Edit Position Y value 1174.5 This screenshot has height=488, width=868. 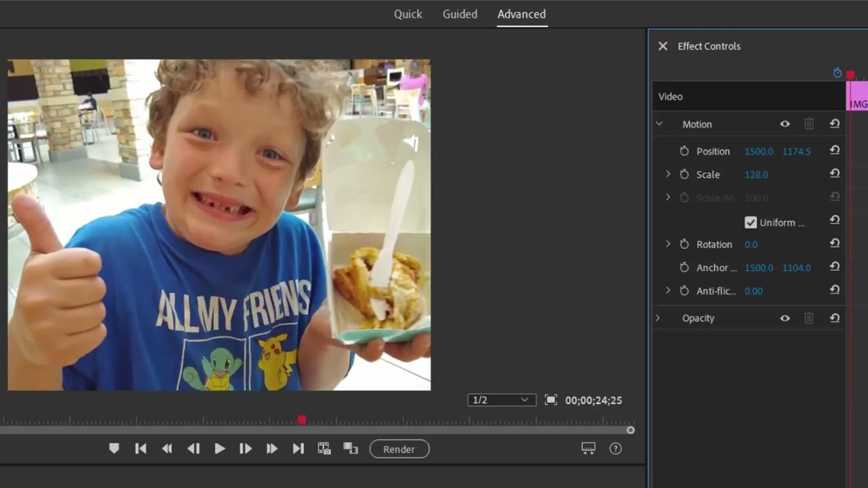pyautogui.click(x=796, y=151)
